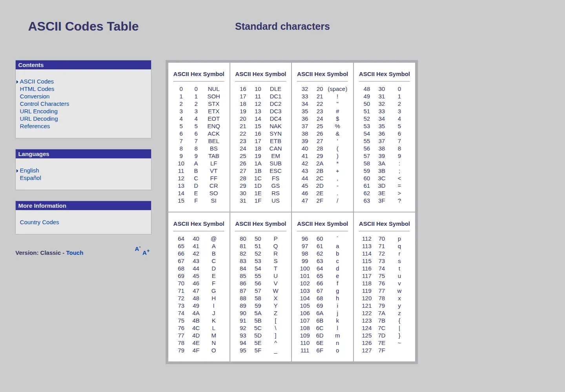Image resolution: width=565 pixels, height=392 pixels.
Task: Switch to the Touch version
Action: pyautogui.click(x=75, y=253)
